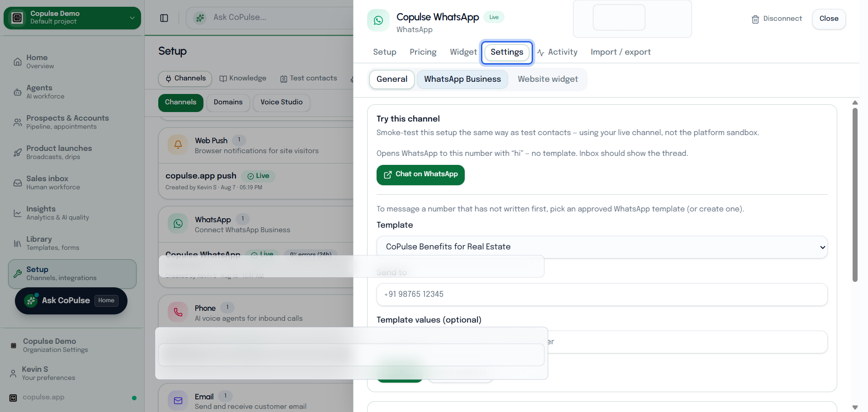This screenshot has height=412, width=868.
Task: Click the scrollbar up arrow
Action: click(x=855, y=103)
